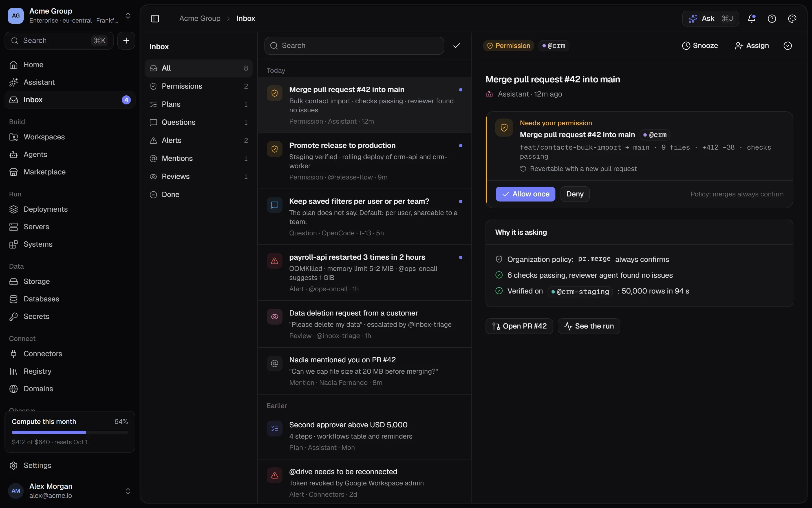Click the Compute this month usage bar
812x508 pixels.
click(x=70, y=432)
